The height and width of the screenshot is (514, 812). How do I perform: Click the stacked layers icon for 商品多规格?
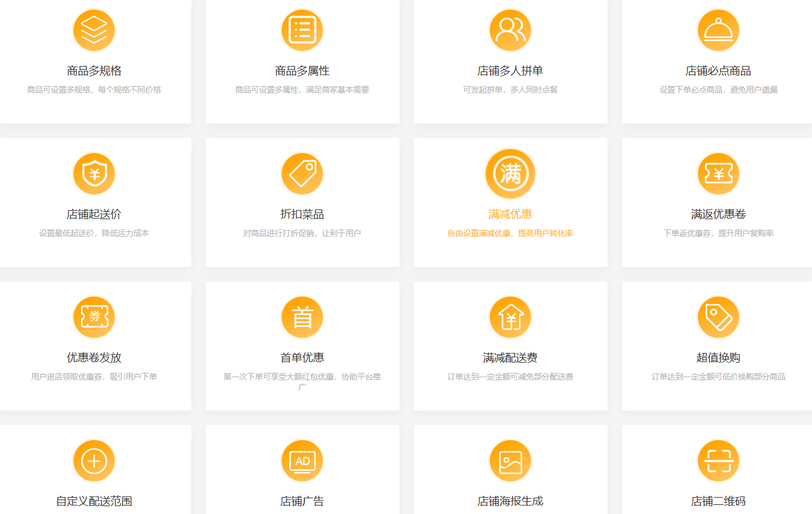point(94,30)
